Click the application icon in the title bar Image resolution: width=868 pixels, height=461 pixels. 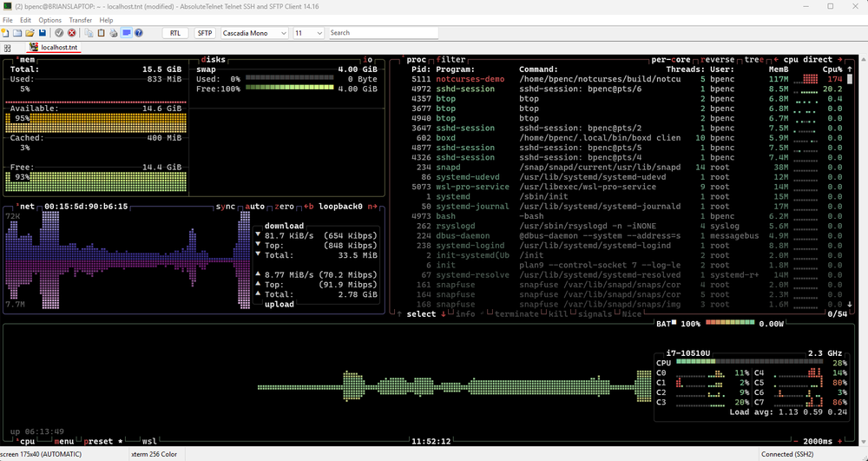coord(8,6)
